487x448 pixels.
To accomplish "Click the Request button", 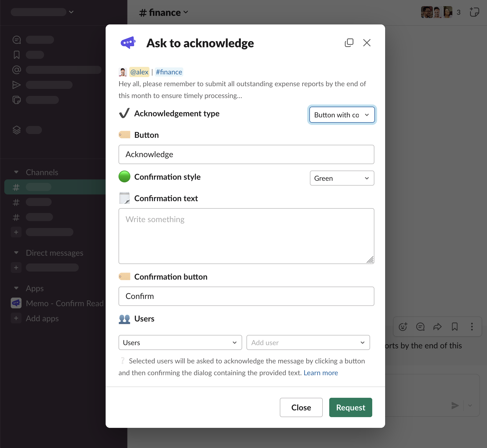I will (350, 407).
